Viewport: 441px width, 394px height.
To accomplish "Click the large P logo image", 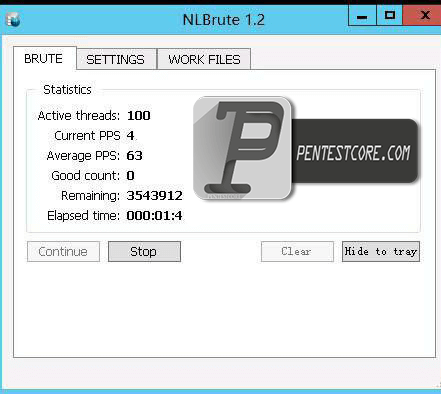I will click(242, 148).
